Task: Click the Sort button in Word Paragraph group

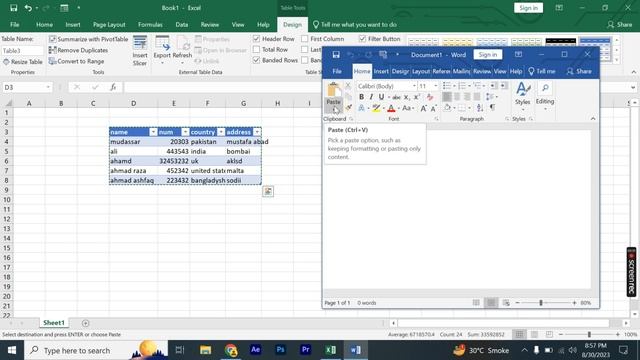Action: (x=480, y=107)
